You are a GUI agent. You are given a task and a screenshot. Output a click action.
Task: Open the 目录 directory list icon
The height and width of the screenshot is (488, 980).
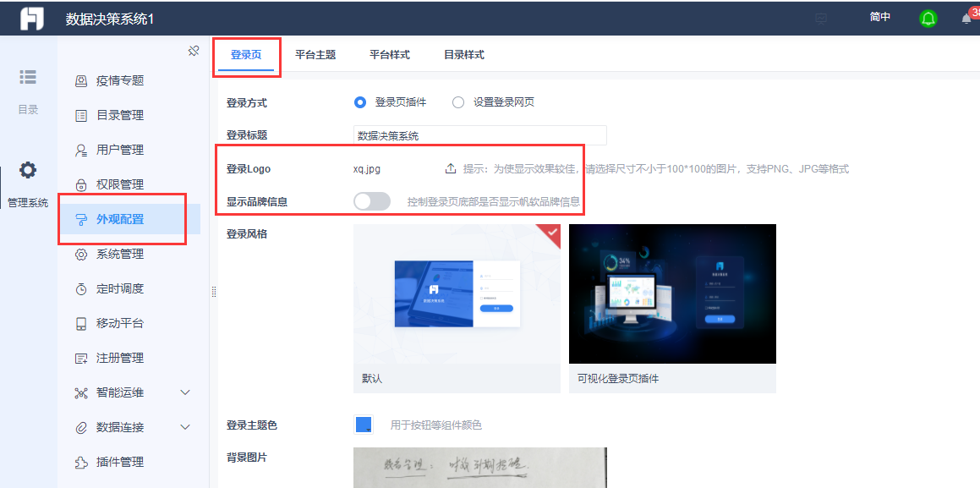[28, 76]
